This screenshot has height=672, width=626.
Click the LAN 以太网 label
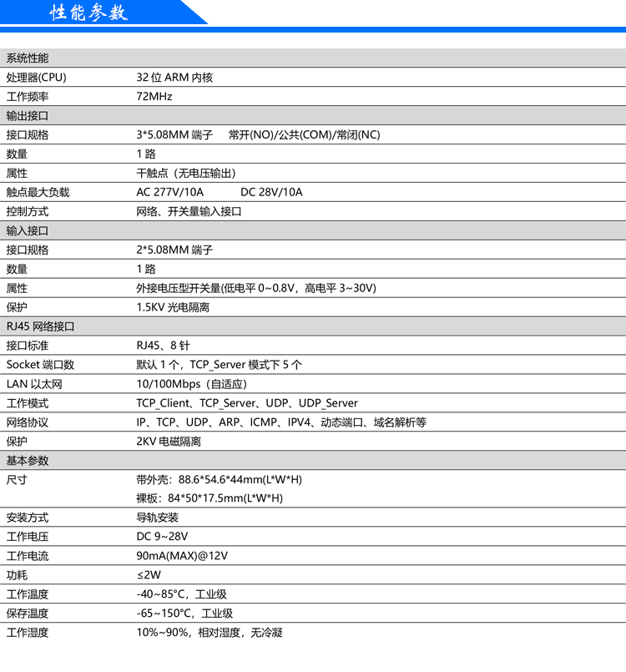[34, 384]
